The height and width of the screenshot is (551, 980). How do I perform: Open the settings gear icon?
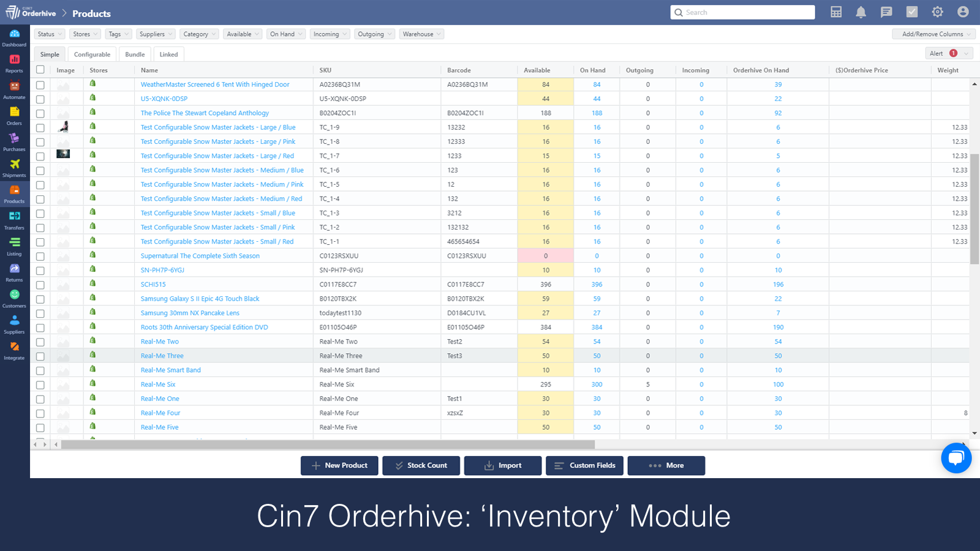[937, 12]
